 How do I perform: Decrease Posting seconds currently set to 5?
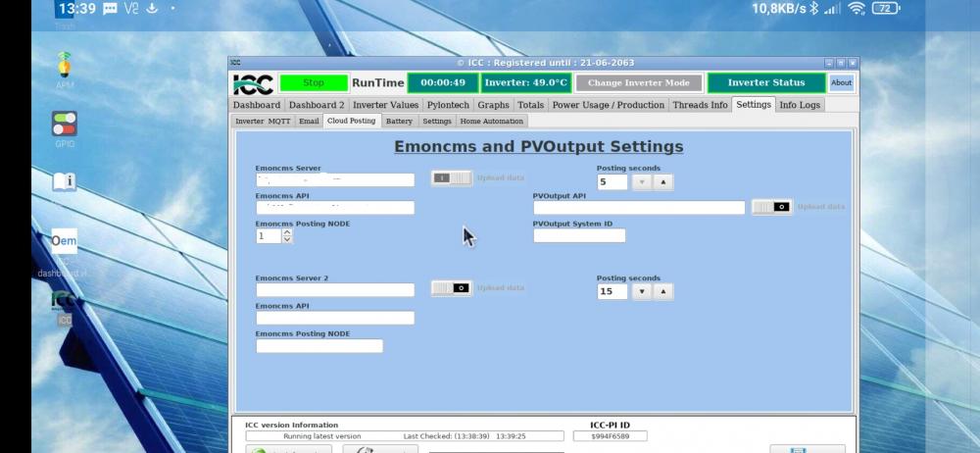click(642, 182)
